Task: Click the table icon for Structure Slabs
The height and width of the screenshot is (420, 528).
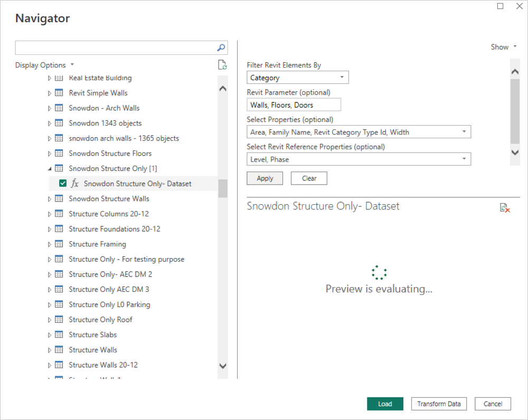Action: coord(59,335)
